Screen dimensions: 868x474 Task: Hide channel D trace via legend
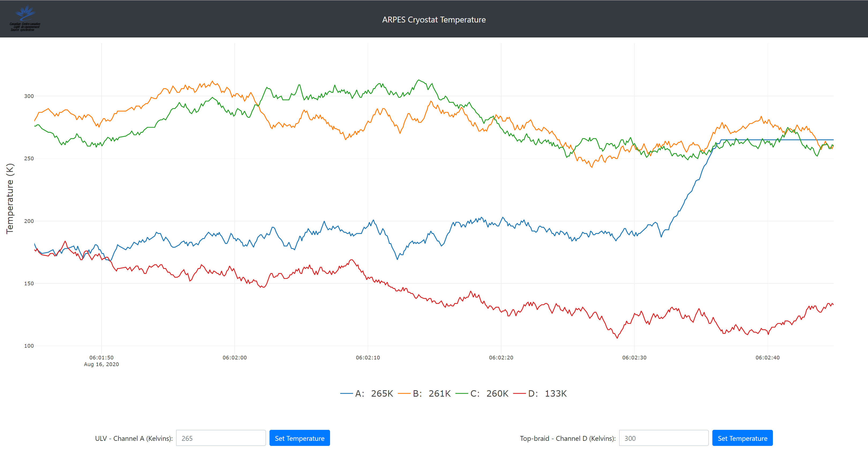547,393
